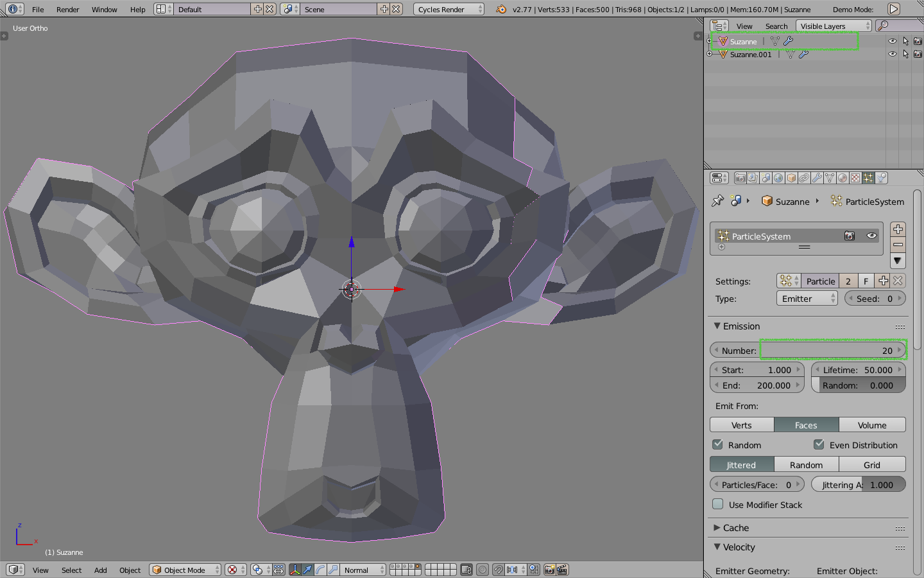Remove the selected particle system slot

pyautogui.click(x=898, y=245)
